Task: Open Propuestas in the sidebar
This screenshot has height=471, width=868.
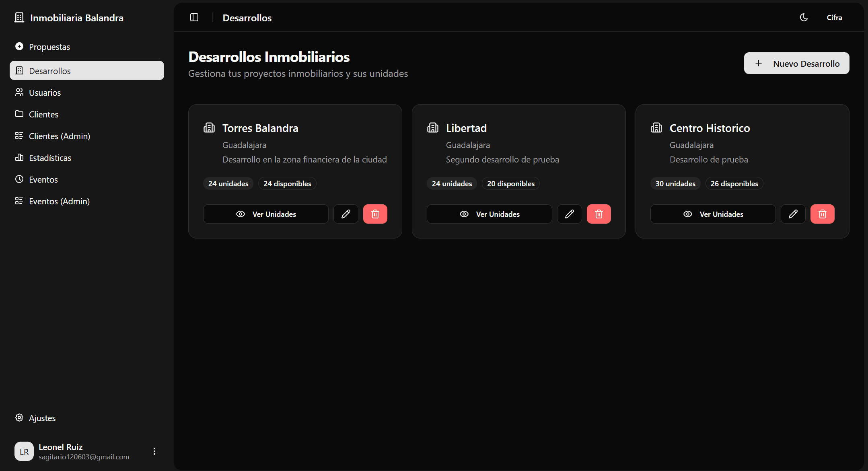Action: coord(49,47)
